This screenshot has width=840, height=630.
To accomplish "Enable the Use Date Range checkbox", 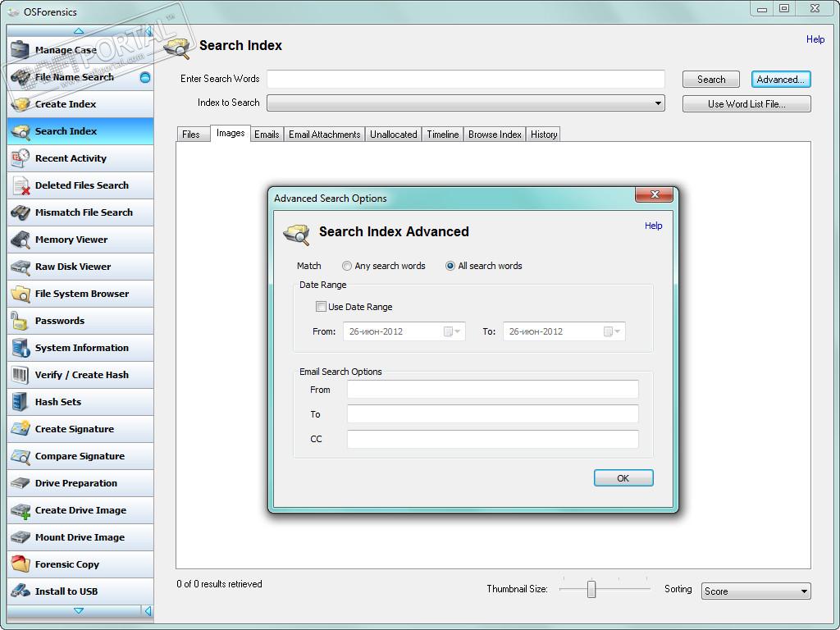I will coord(321,307).
